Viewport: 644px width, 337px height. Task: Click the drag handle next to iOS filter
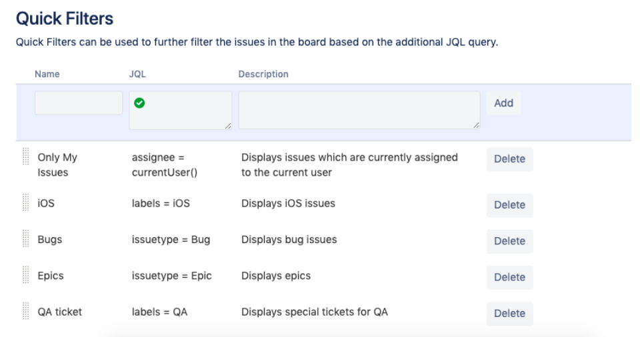point(26,203)
